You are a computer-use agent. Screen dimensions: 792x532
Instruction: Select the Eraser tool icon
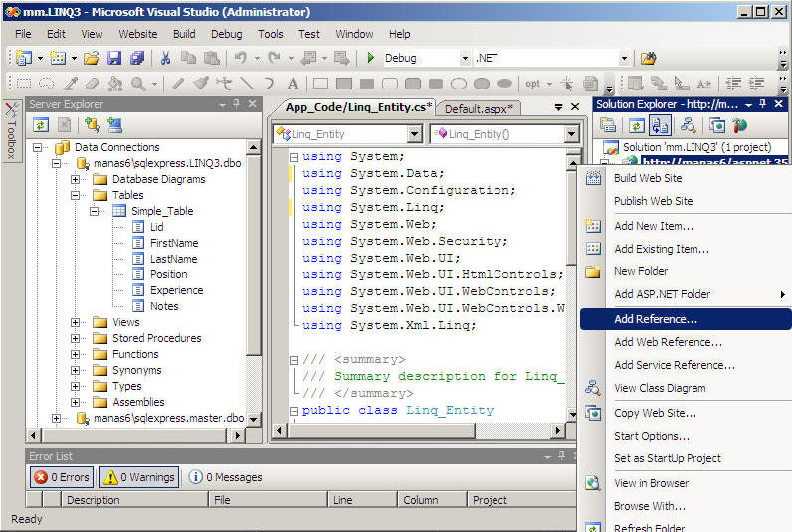[x=93, y=84]
